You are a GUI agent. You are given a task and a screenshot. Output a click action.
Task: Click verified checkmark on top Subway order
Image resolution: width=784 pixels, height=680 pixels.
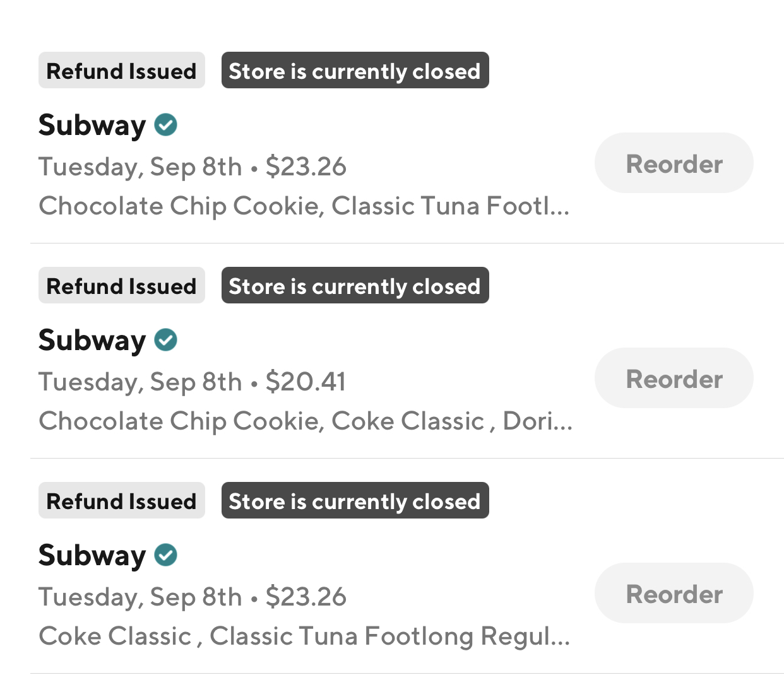pos(166,125)
